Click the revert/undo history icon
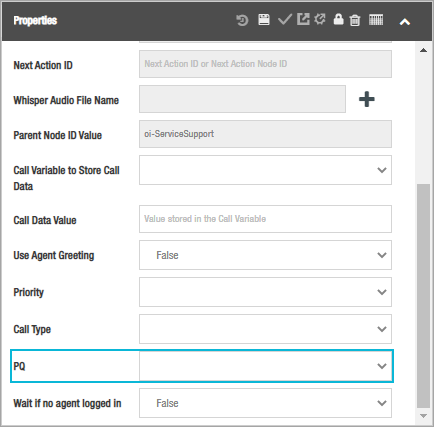Screen dimensions: 434x427 [x=242, y=20]
